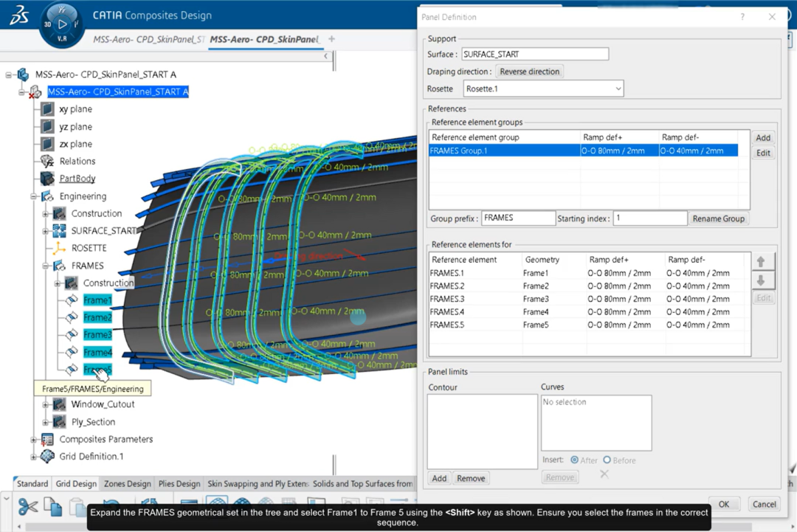Image resolution: width=797 pixels, height=532 pixels.
Task: Click the PartBody tree label
Action: coord(77,179)
